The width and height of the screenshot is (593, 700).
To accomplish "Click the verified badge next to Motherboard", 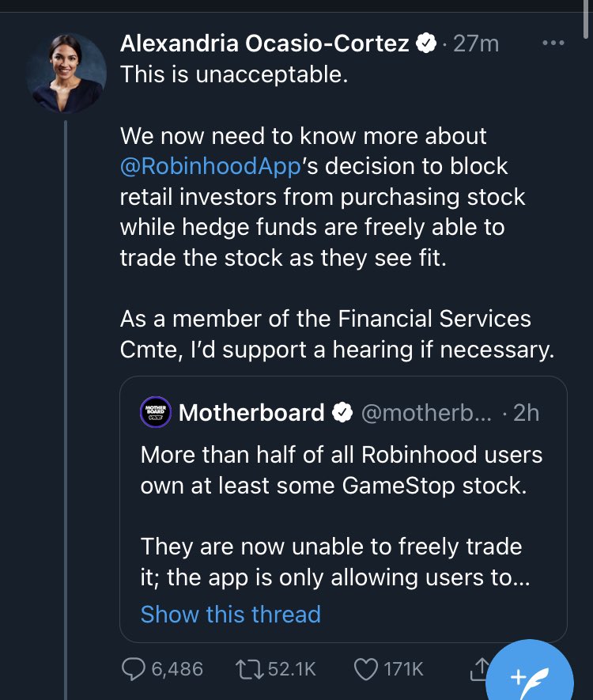I will click(342, 412).
